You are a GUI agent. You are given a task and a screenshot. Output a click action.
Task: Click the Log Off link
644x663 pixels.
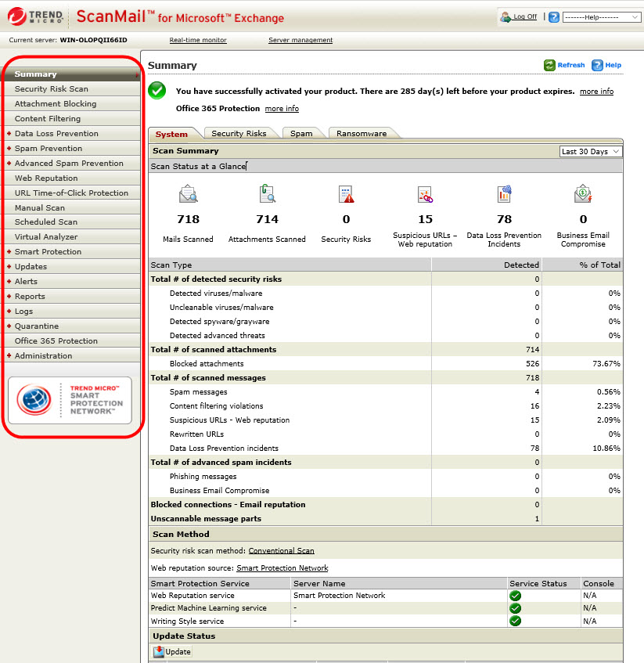[x=525, y=16]
